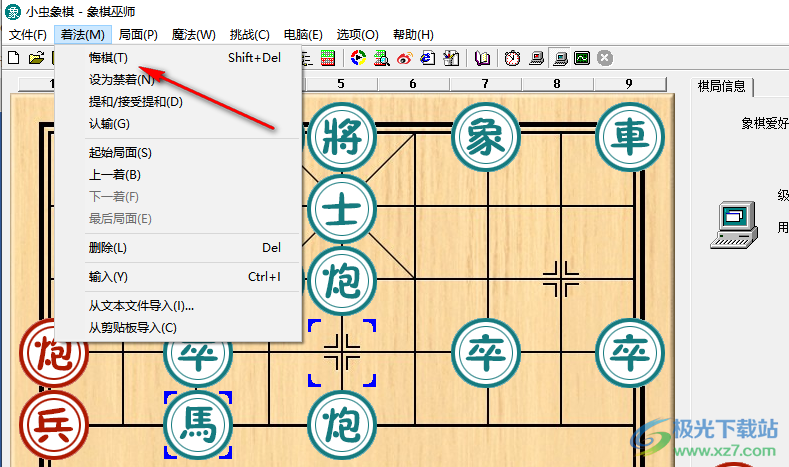Click the teal 馬 horse piece
789x467 pixels.
point(198,425)
